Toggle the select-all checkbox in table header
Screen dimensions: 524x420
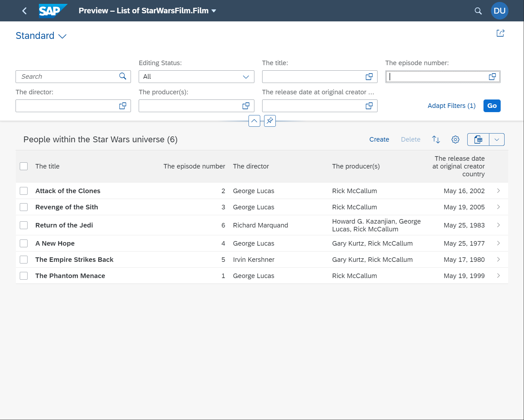24,166
